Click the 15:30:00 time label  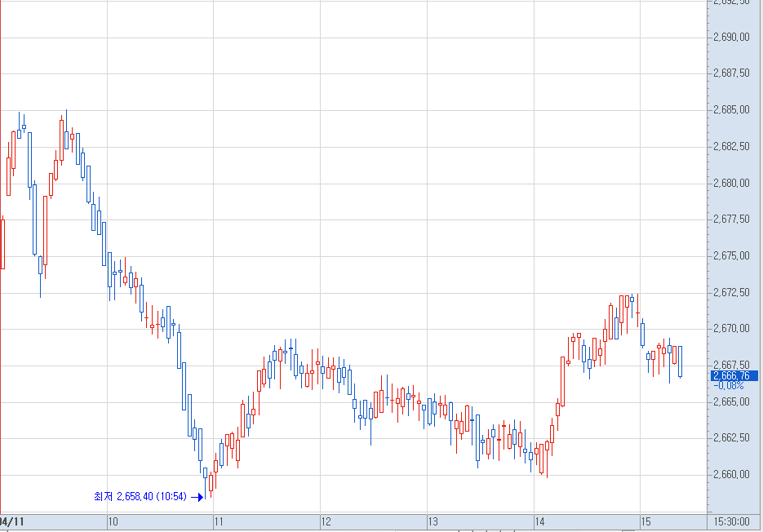731,521
